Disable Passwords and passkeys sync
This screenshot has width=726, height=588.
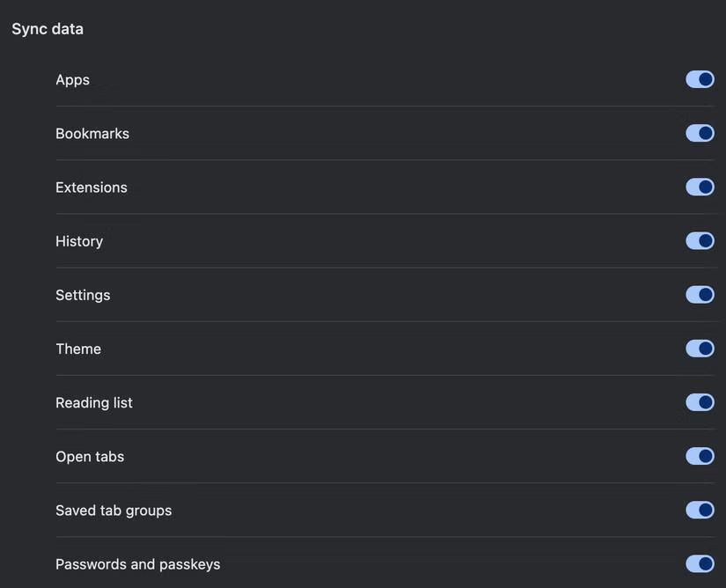tap(700, 563)
